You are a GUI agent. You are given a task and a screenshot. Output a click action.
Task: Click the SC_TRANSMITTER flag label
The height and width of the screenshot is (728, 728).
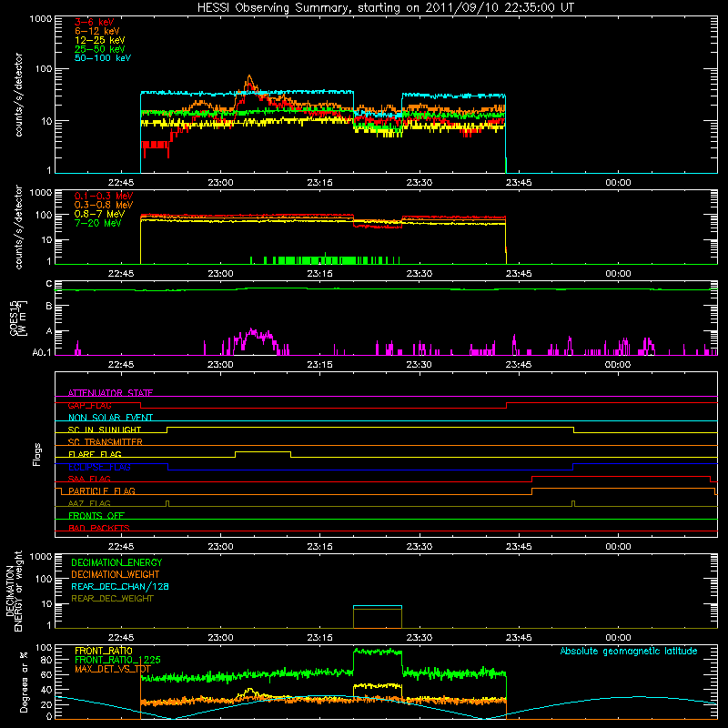tap(106, 441)
